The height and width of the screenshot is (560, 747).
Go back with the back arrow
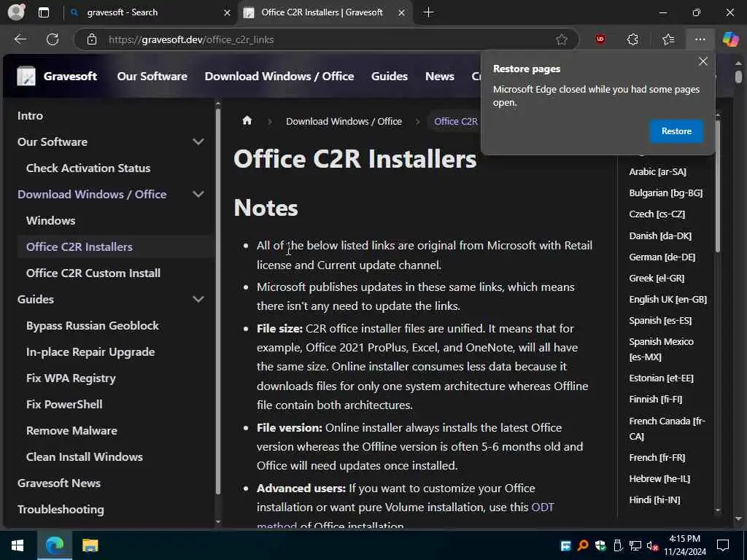point(20,39)
